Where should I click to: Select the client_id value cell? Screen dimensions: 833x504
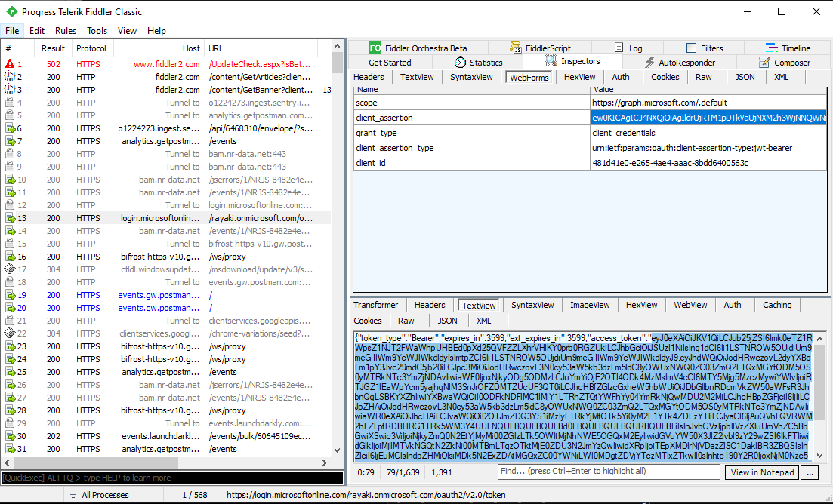[708, 164]
